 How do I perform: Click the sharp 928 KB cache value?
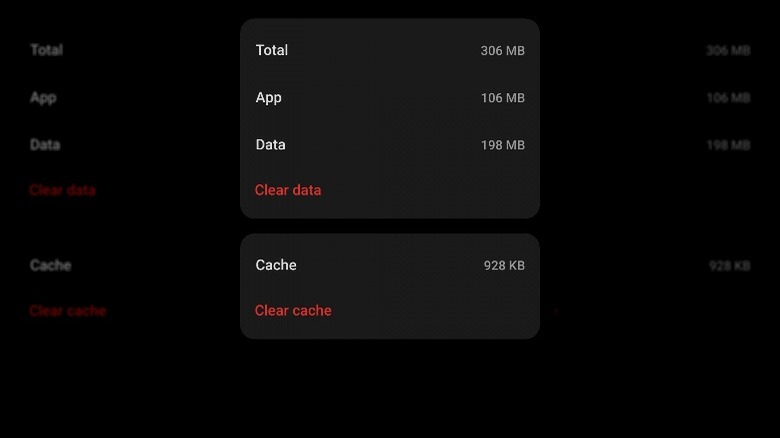(504, 265)
